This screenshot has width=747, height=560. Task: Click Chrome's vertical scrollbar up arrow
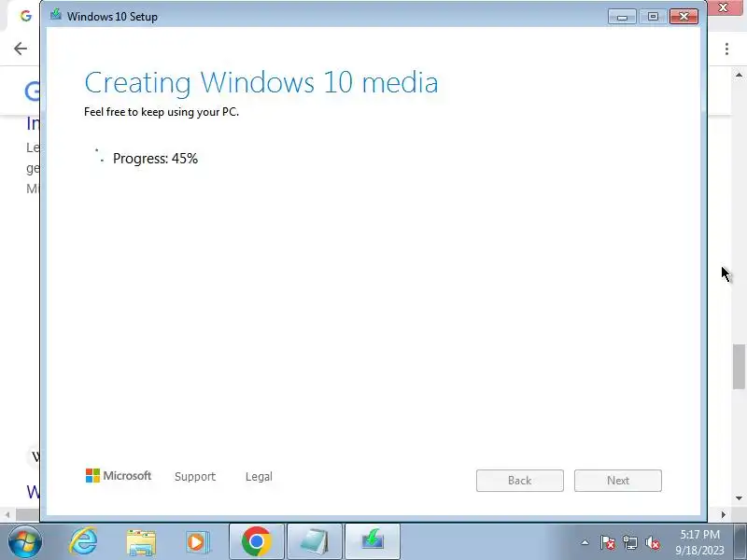[x=739, y=75]
